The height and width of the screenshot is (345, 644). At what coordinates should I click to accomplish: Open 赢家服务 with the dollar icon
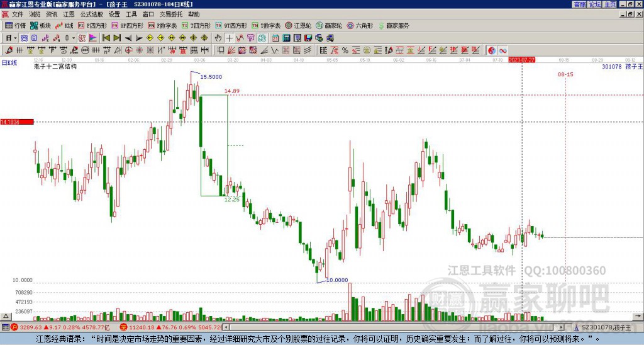(x=394, y=25)
